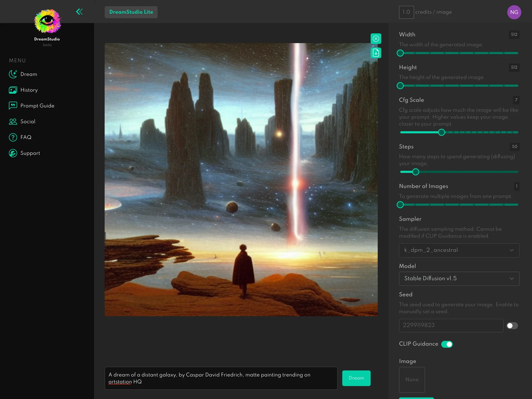Viewport: 532px width, 399px height.
Task: Click the prompt text input field
Action: [x=221, y=378]
